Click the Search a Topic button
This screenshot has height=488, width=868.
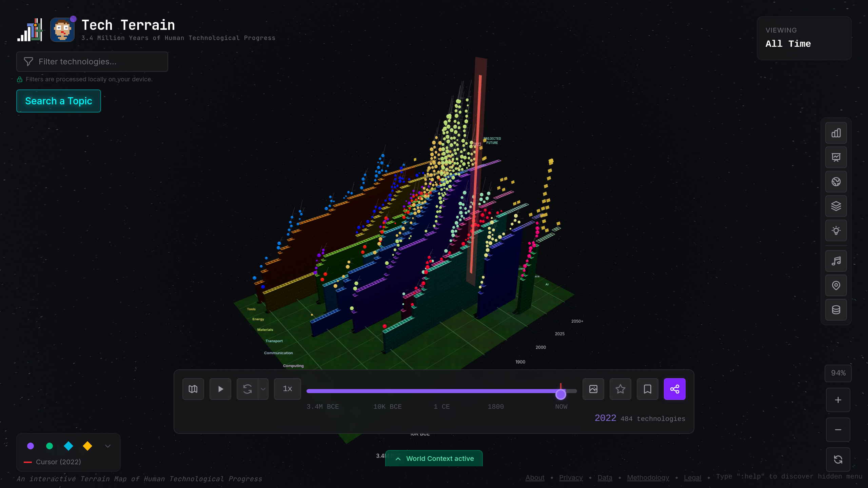click(x=58, y=101)
